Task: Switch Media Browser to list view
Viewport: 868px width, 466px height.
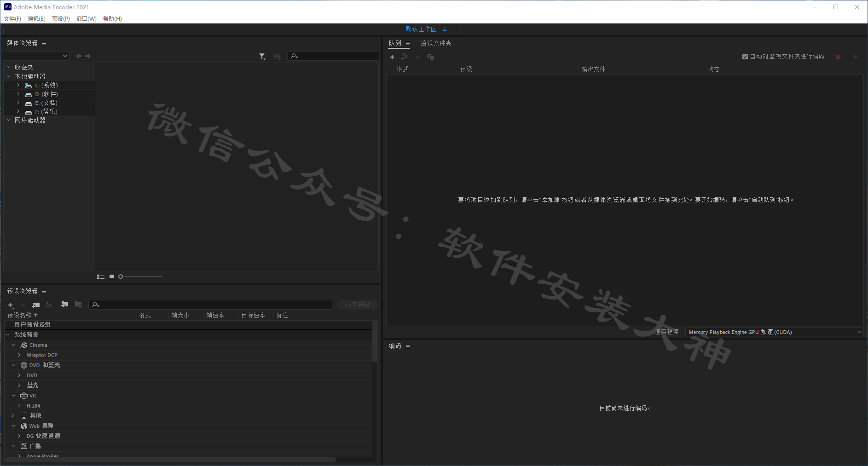Action: click(101, 276)
